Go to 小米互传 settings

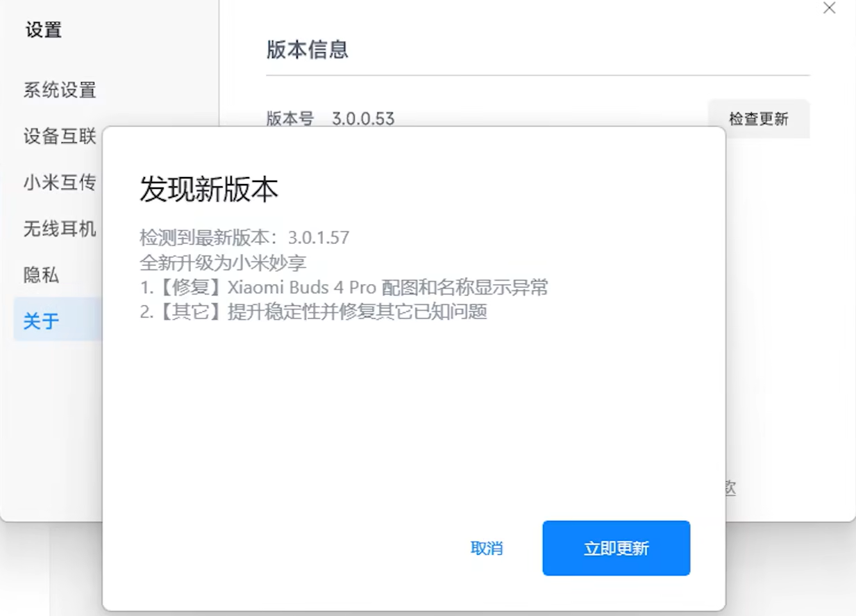[x=60, y=183]
